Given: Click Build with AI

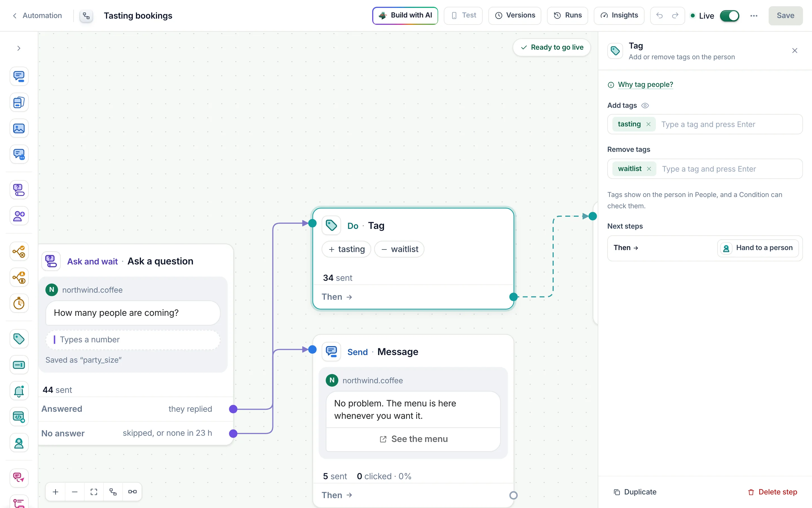Looking at the screenshot, I should pos(405,16).
